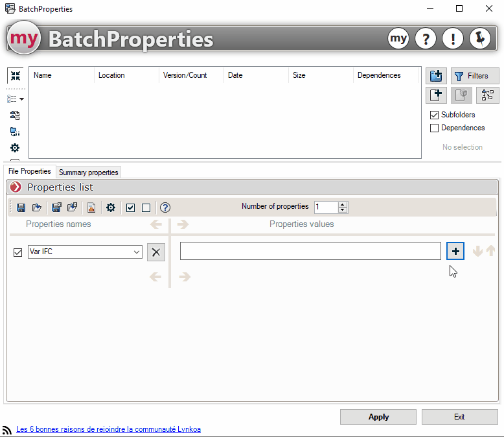Move property up with the up arrow
This screenshot has height=437, width=504.
tap(490, 251)
